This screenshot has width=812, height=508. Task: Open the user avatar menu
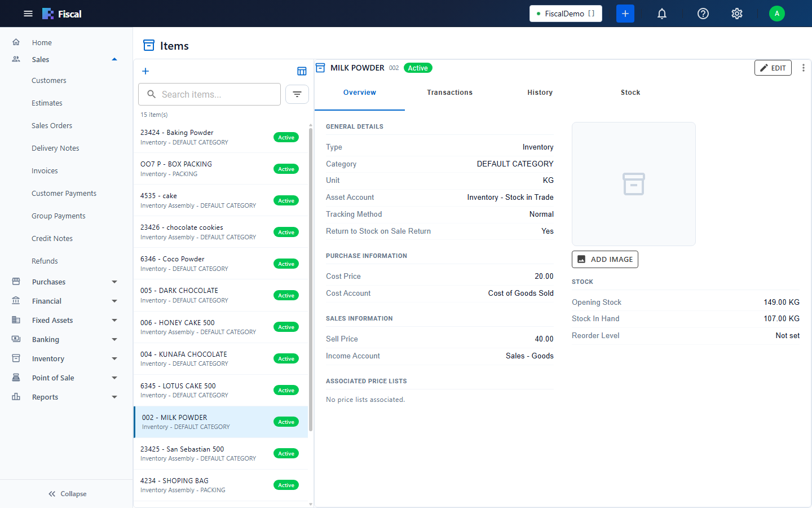coord(777,14)
